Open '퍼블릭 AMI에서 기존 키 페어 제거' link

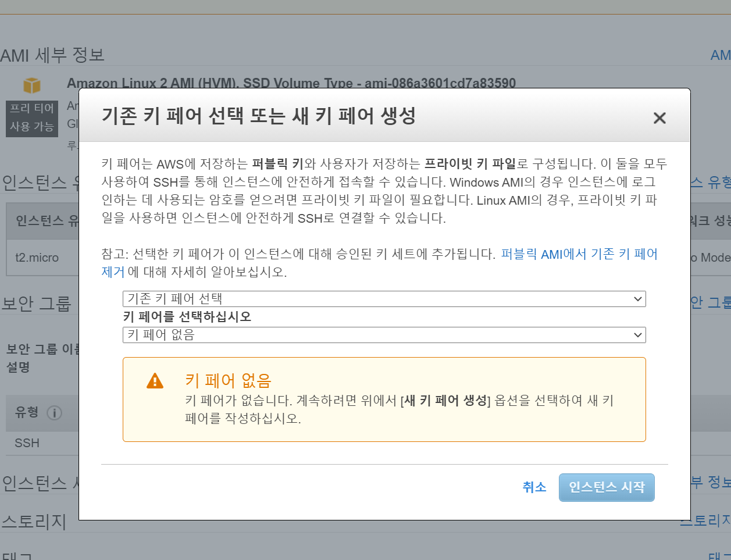(579, 254)
